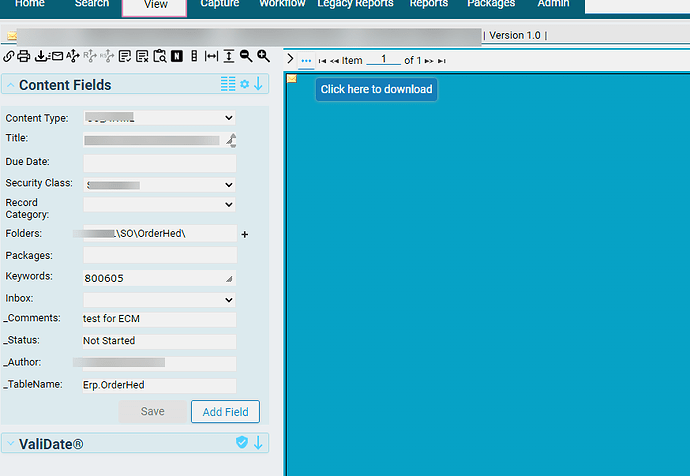Go to last item in viewer
Image resolution: width=690 pixels, height=476 pixels.
coord(442,61)
